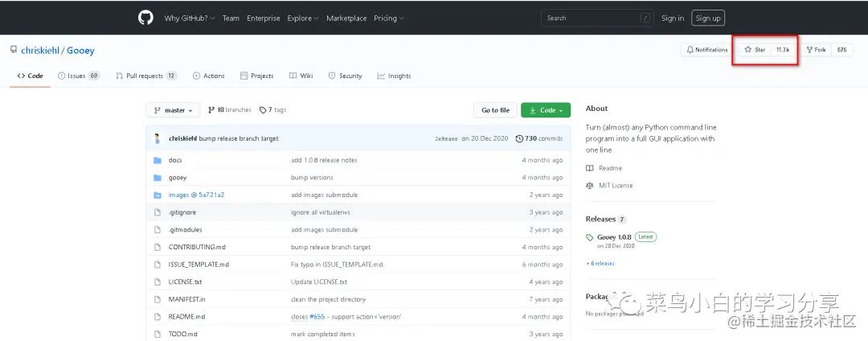Switch to the Pull requests tab

pos(146,76)
